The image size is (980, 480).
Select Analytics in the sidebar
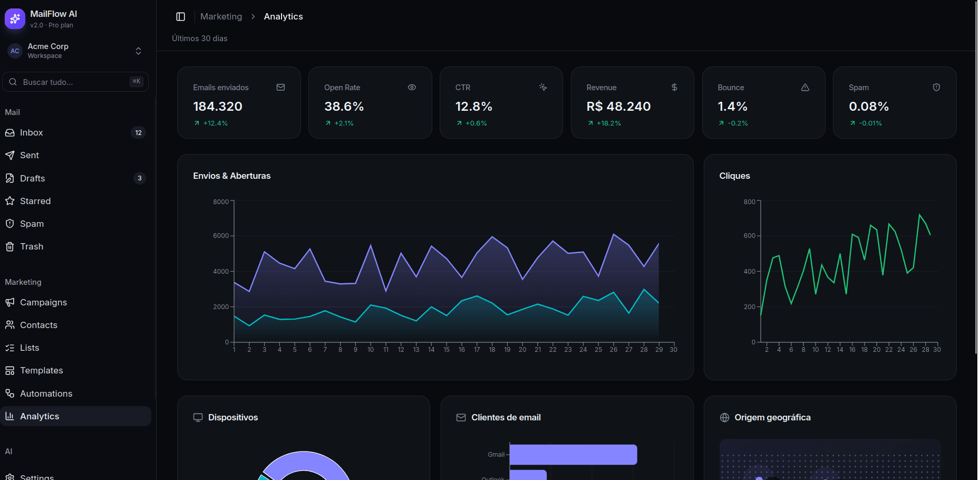(x=75, y=417)
